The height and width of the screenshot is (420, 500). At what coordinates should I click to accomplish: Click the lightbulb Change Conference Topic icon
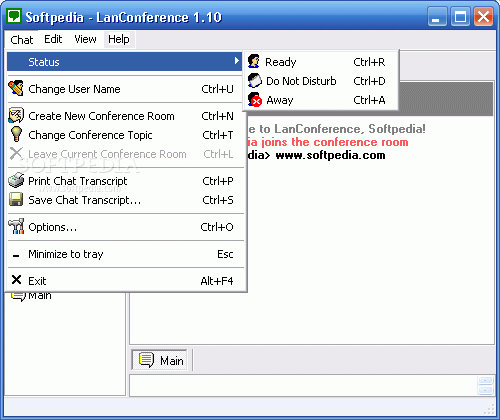pos(16,134)
